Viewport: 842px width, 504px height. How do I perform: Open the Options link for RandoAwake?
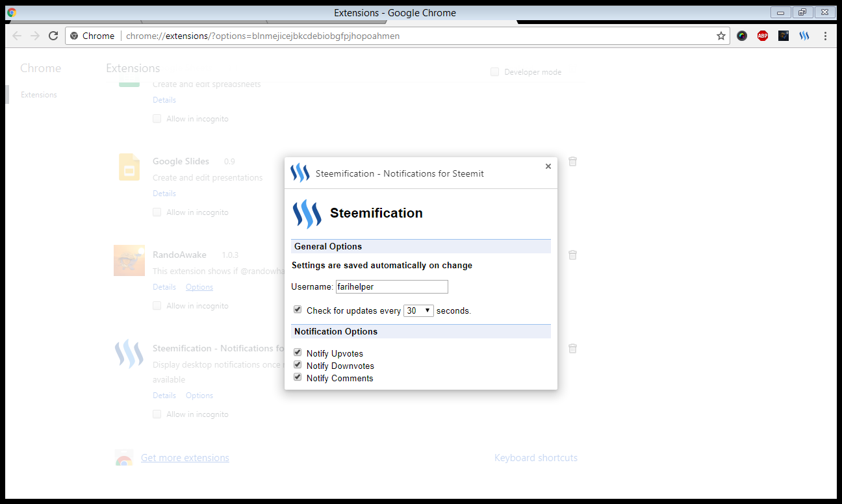point(199,287)
